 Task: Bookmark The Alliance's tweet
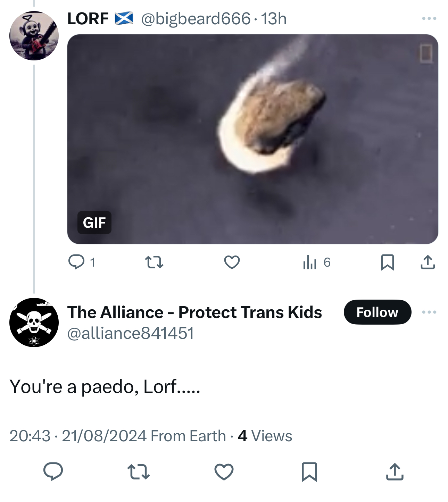309,472
